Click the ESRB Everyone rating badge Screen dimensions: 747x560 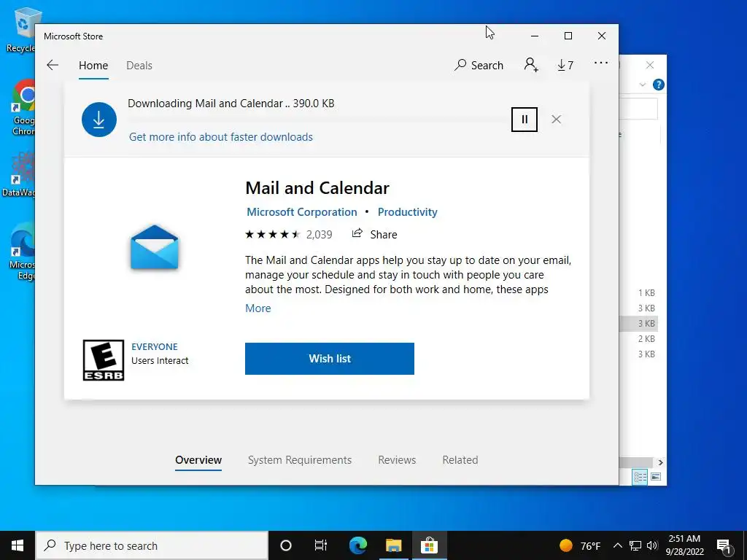[x=104, y=360]
